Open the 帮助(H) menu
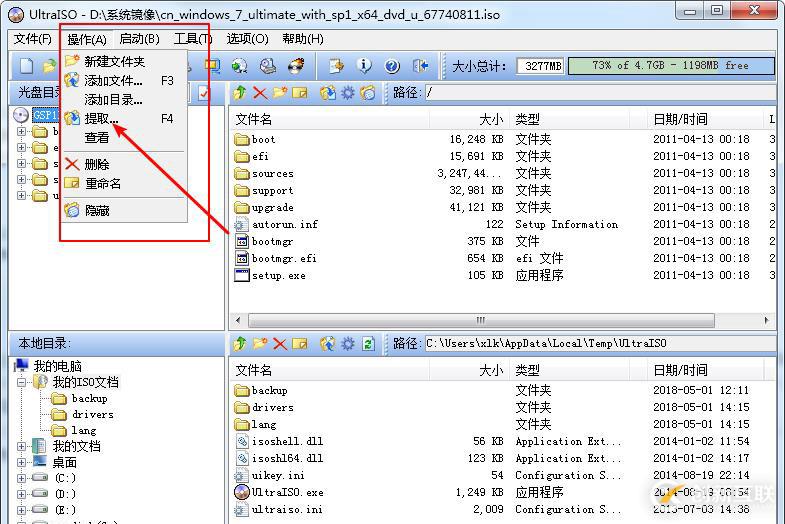This screenshot has width=785, height=524. pyautogui.click(x=303, y=39)
